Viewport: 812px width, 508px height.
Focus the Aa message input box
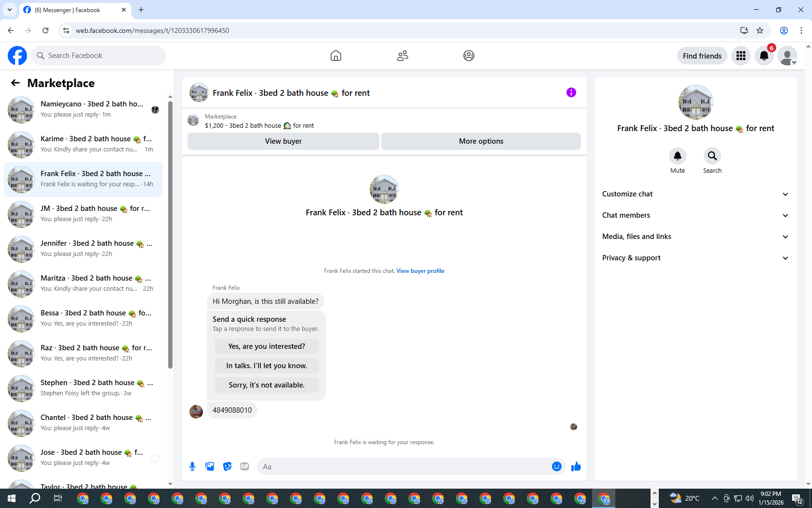click(x=404, y=467)
